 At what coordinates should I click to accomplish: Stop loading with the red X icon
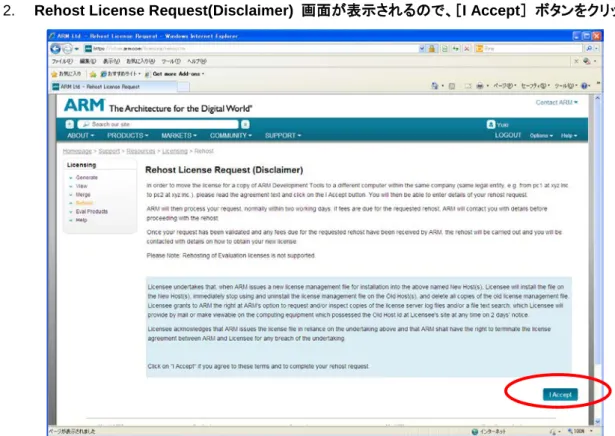click(x=467, y=49)
